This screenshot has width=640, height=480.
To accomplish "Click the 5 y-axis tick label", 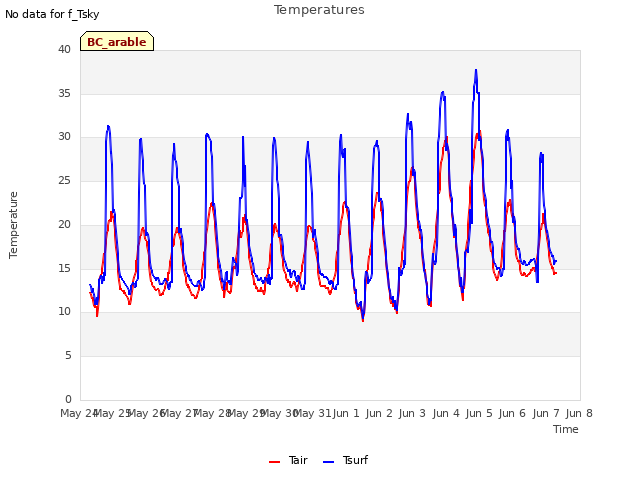I will (x=68, y=356).
